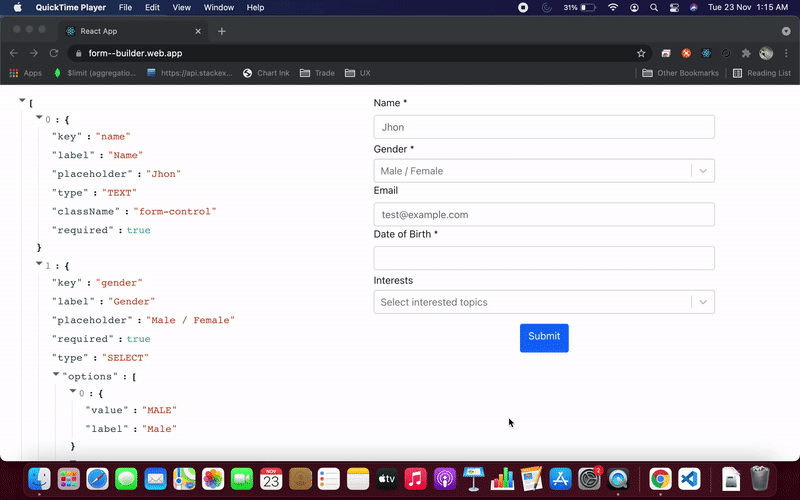The image size is (800, 500).
Task: Go back to previous page
Action: 14,53
